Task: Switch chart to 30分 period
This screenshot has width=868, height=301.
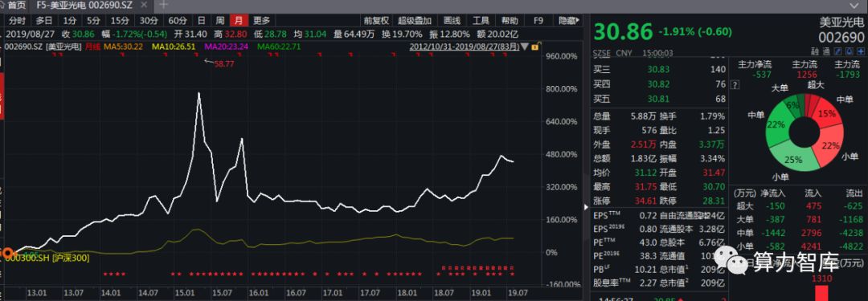Action: [149, 21]
